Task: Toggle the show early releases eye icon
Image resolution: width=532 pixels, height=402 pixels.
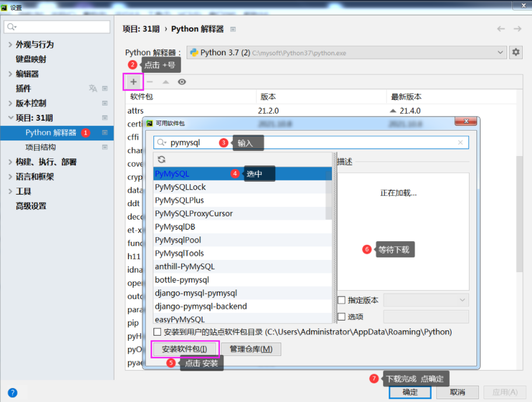Action: (x=182, y=82)
